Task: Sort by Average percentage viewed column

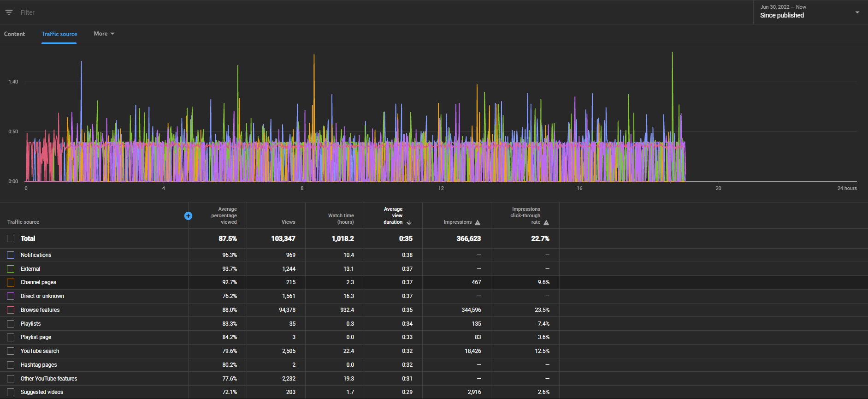Action: pyautogui.click(x=224, y=215)
